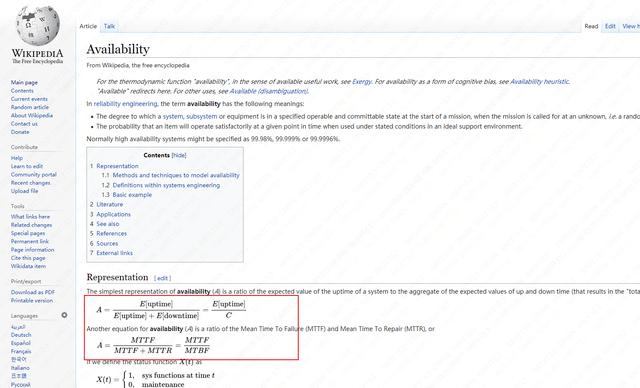Switch language to Deutsch
Image resolution: width=640 pixels, height=388 pixels.
(x=21, y=335)
